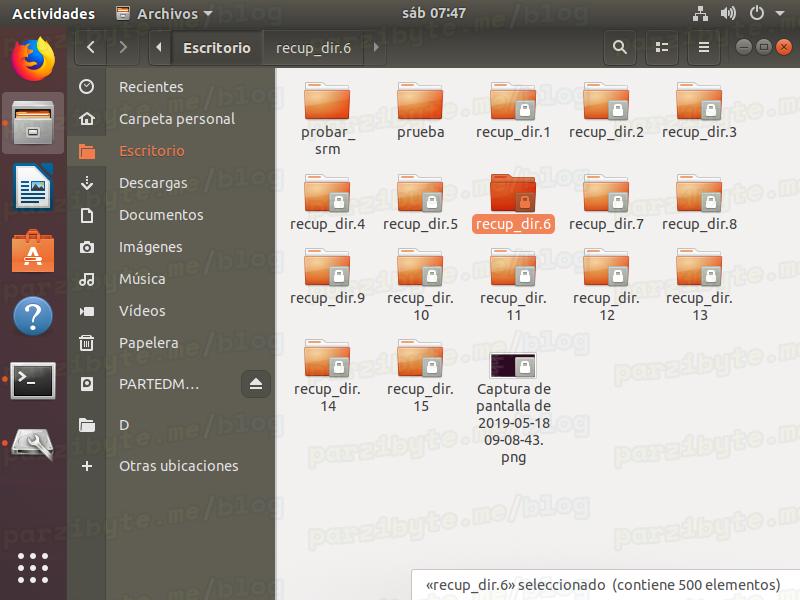800x600 pixels.
Task: Select the prueba folder
Action: click(420, 110)
